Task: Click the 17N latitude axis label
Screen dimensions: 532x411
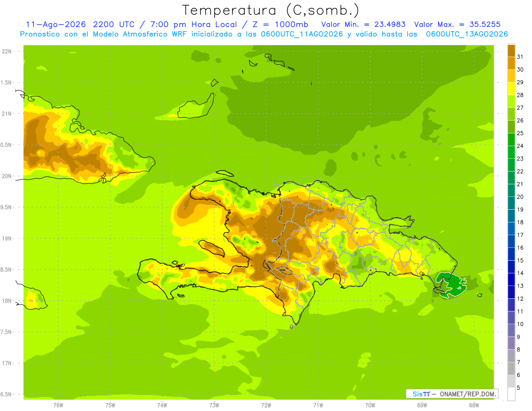Action: [7, 363]
